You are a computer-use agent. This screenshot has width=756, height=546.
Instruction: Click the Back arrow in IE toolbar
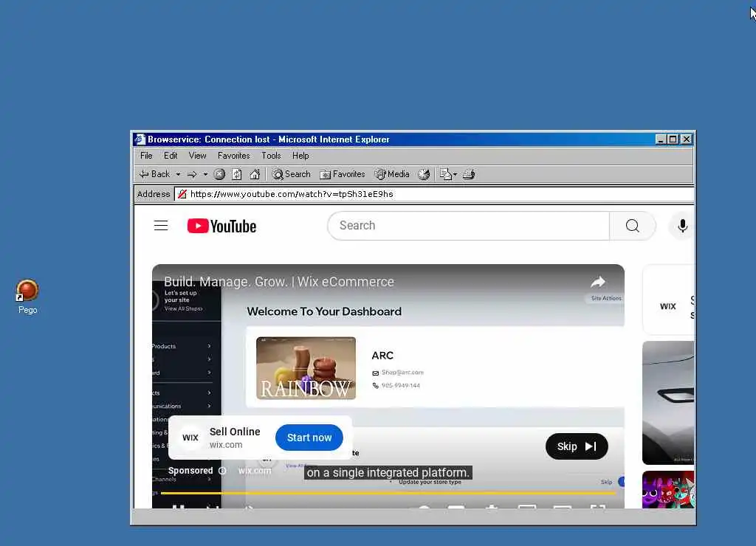coord(154,174)
